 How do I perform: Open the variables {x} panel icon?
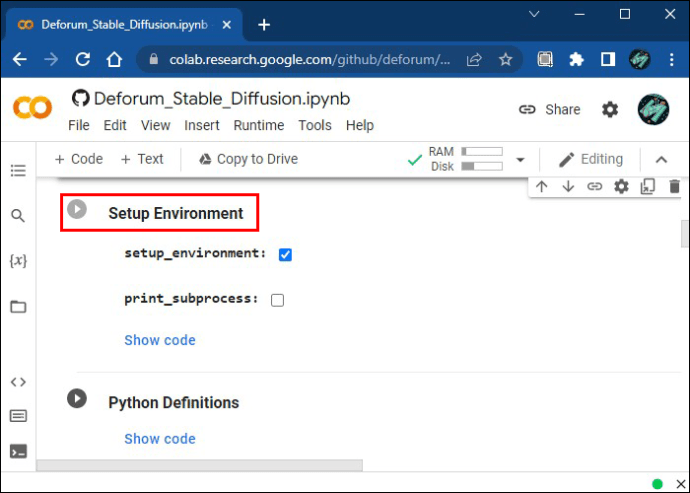coord(18,261)
